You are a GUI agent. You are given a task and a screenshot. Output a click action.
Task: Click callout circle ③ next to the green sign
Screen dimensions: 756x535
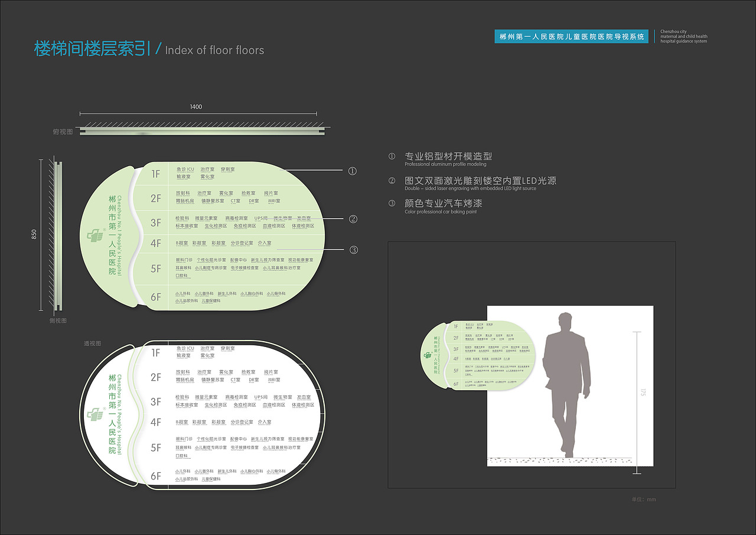[x=354, y=249]
